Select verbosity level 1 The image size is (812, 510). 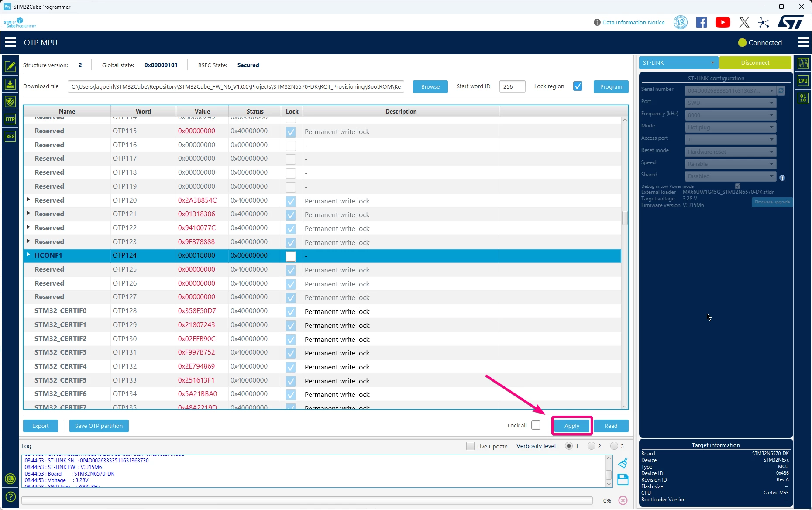pos(568,446)
